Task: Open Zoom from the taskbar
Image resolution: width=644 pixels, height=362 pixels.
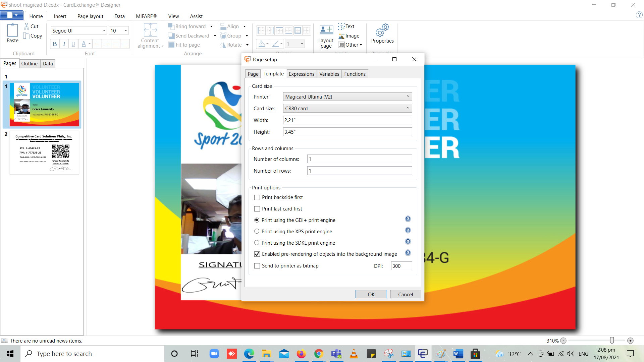Action: point(214,354)
